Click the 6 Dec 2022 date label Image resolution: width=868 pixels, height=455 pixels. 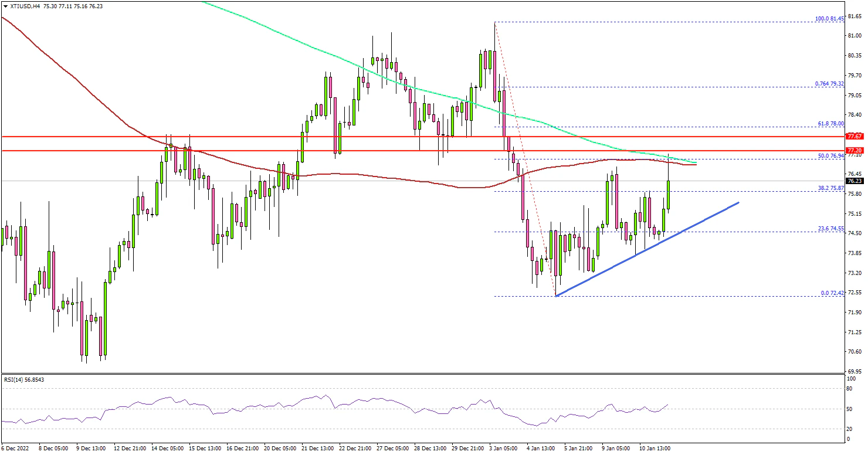pyautogui.click(x=16, y=448)
